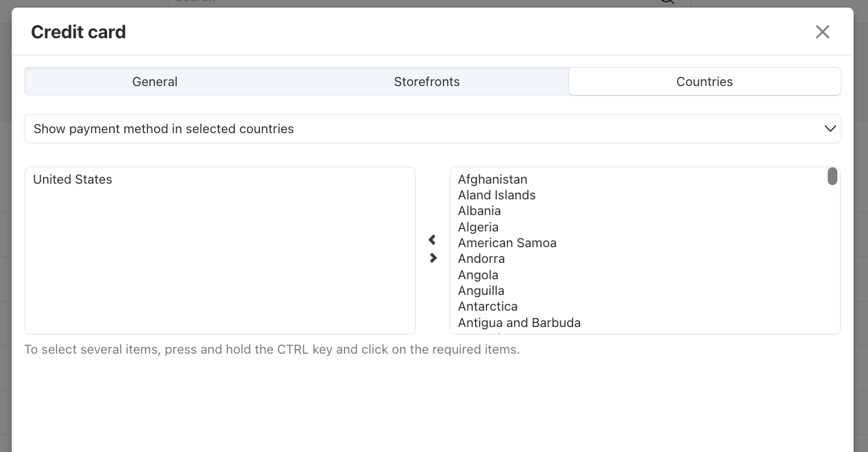The width and height of the screenshot is (868, 452).
Task: Switch to the General tab
Action: point(154,81)
